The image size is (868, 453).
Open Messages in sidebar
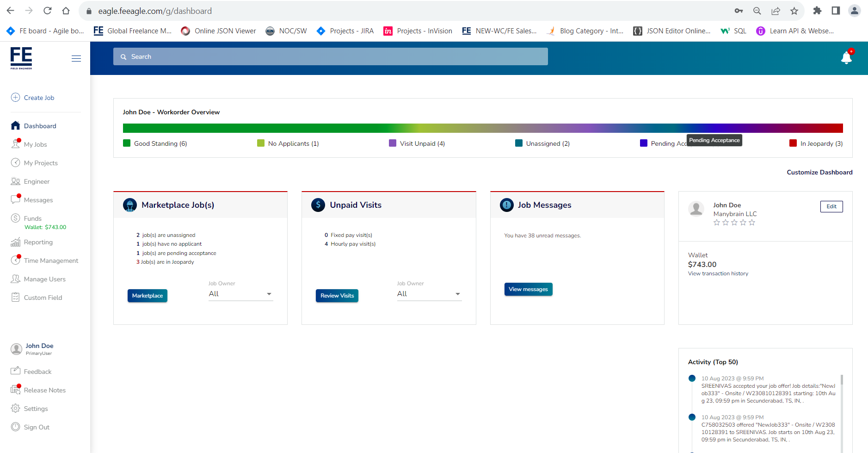pos(38,200)
